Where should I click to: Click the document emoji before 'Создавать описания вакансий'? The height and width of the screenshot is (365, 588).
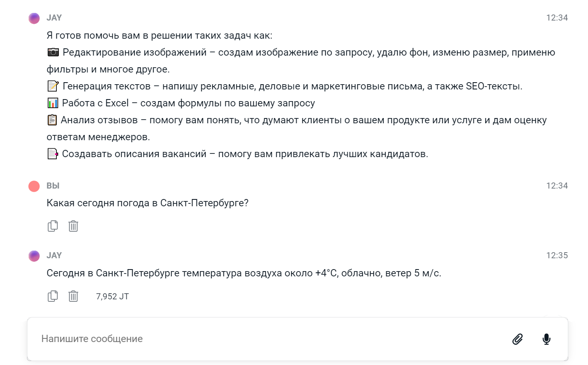53,154
